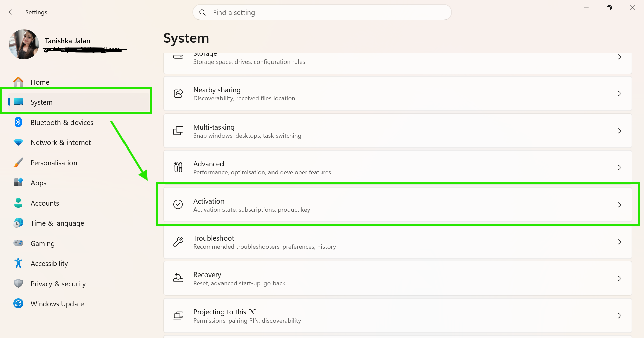Screen dimensions: 644x338
Task: Click the Gaming controller icon
Action: point(18,243)
